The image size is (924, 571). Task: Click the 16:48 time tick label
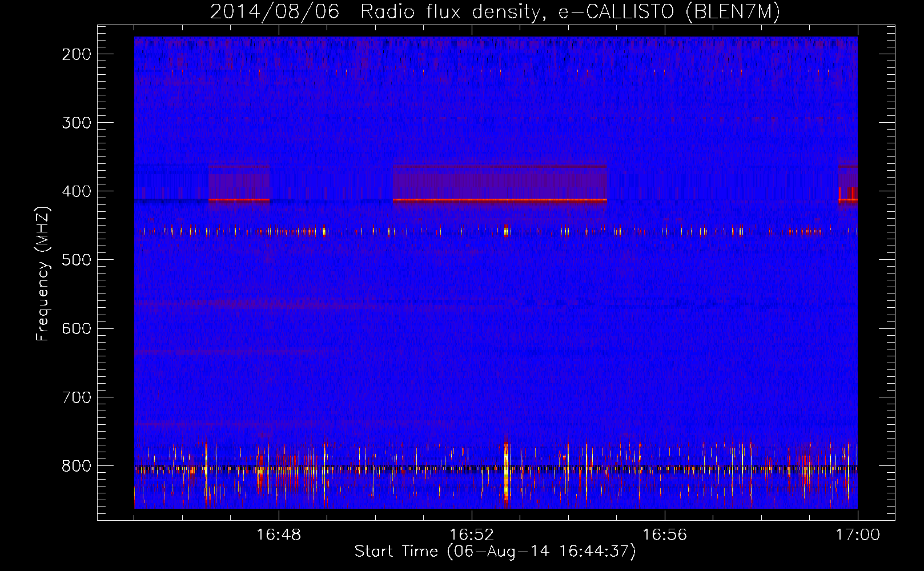(x=279, y=535)
